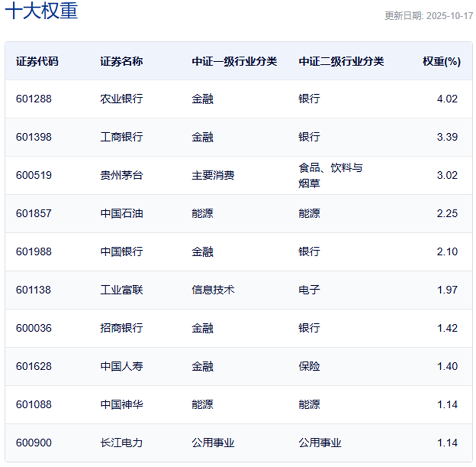Click weight value 1.97
Viewport: 476px width, 467px height.
[x=447, y=290]
